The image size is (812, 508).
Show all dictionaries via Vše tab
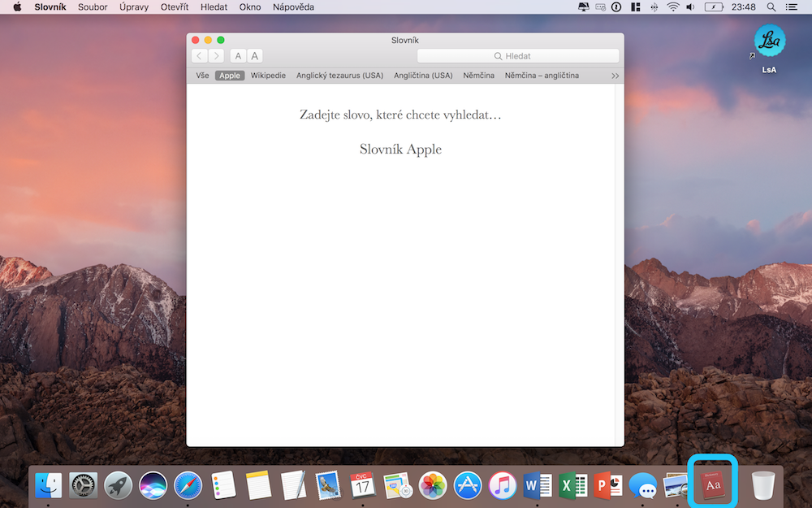click(202, 75)
